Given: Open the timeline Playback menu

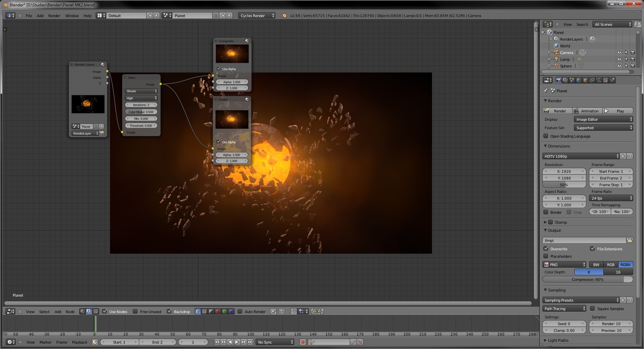Looking at the screenshot, I should pyautogui.click(x=79, y=342).
